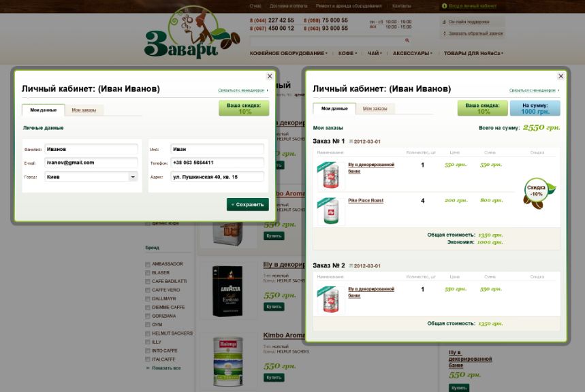585x392 pixels.
Task: Toggle the GVM brand checkbox
Action: point(148,325)
